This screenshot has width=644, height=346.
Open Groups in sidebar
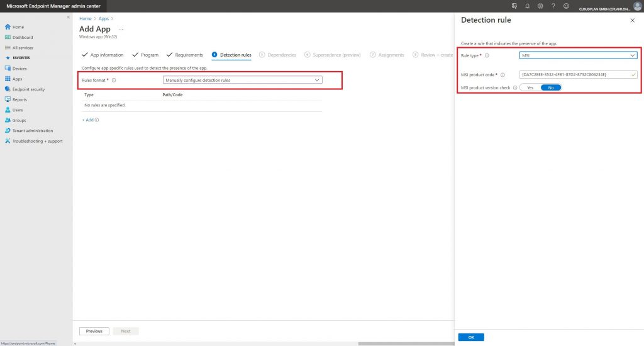[15, 120]
